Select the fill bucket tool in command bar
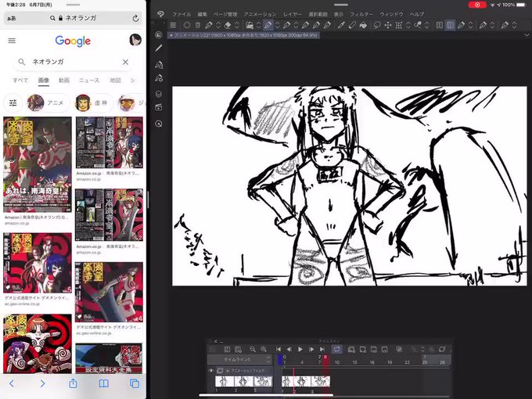The image size is (532, 399). pyautogui.click(x=363, y=25)
